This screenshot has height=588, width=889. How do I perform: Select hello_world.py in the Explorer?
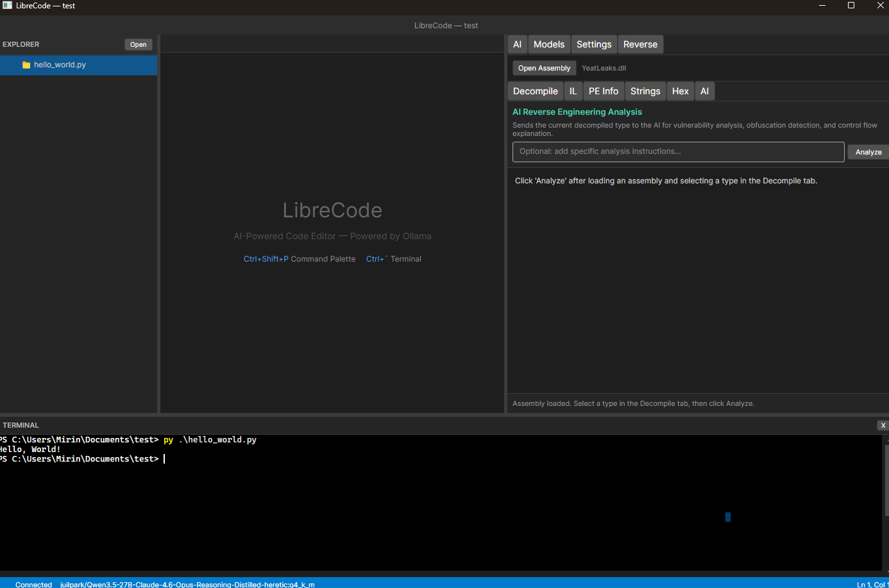pyautogui.click(x=78, y=65)
